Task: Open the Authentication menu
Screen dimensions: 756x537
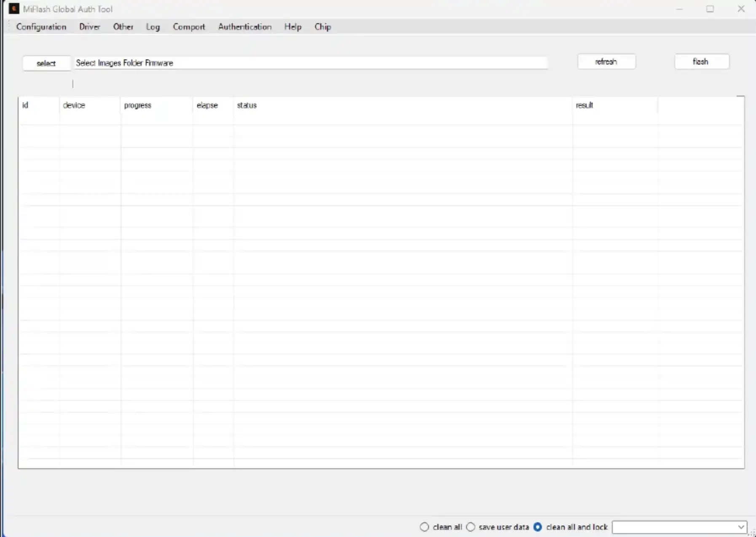Action: tap(244, 27)
